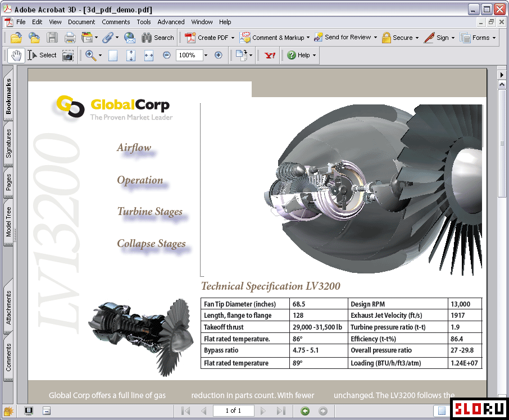
Task: Set view to Actual Size page icon
Action: tap(112, 56)
